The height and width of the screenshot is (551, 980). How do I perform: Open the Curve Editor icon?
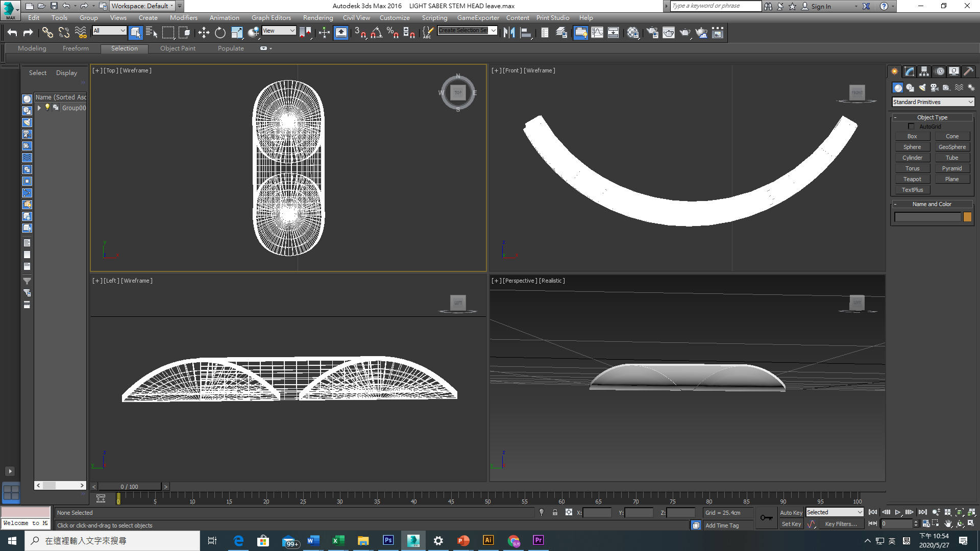(x=597, y=33)
